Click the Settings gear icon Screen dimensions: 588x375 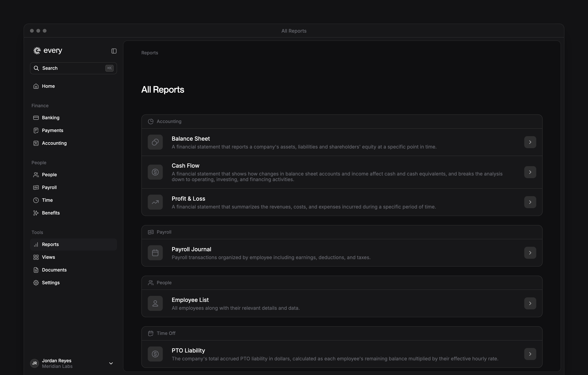coord(36,283)
